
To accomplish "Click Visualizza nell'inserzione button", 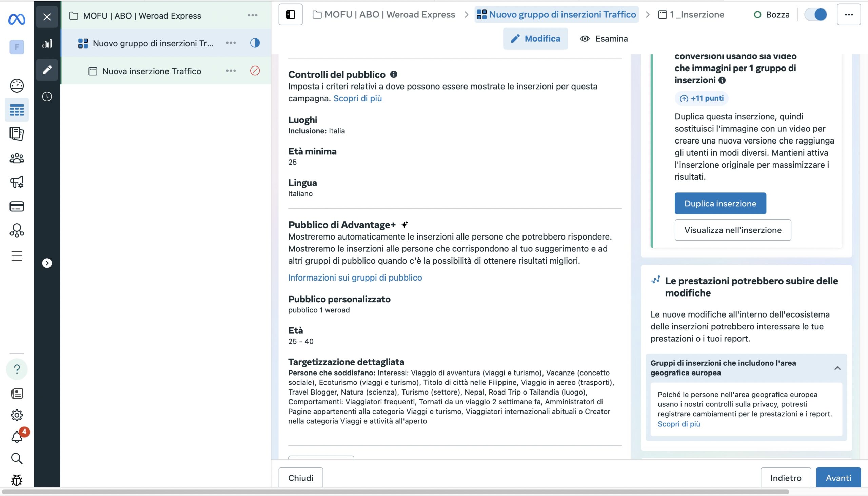I will pos(732,230).
